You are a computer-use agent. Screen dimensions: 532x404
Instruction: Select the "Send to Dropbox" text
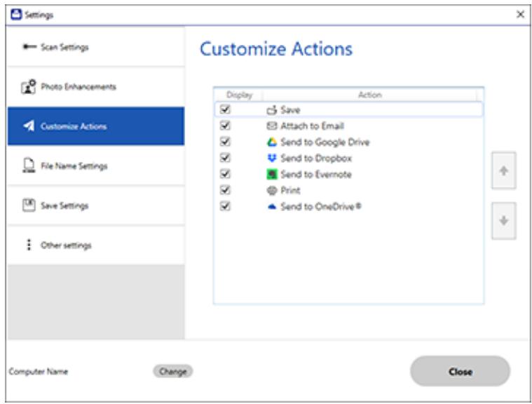316,159
